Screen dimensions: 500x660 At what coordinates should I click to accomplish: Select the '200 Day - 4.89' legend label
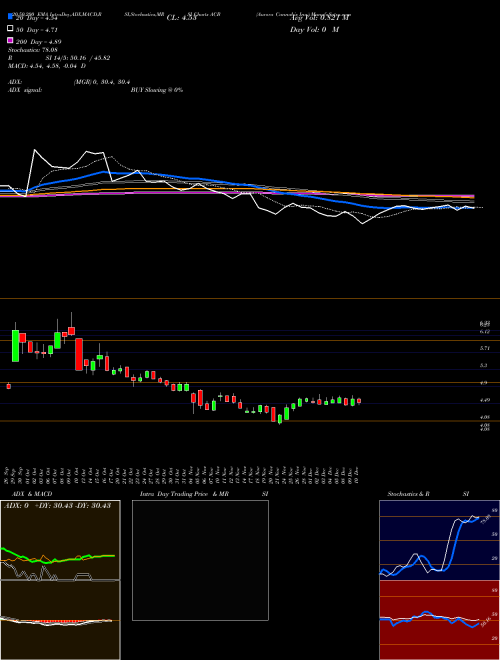point(38,42)
